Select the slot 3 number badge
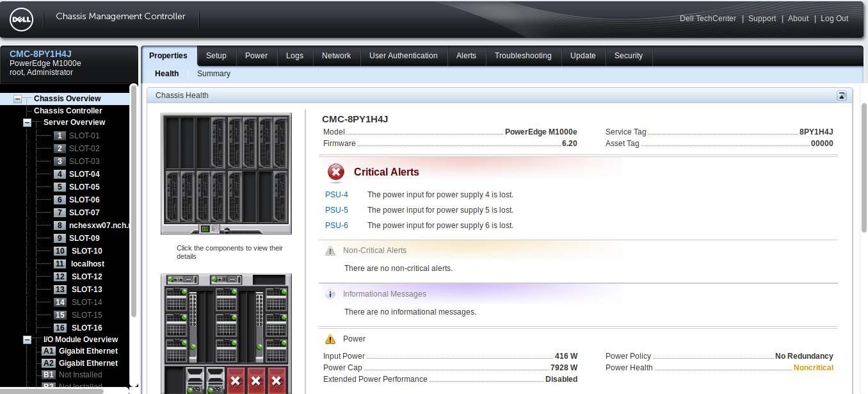868x394 pixels. click(x=60, y=161)
